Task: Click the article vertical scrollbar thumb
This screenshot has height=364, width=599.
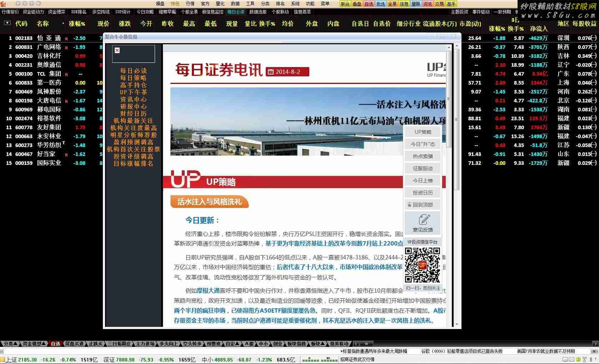Action: (449, 98)
